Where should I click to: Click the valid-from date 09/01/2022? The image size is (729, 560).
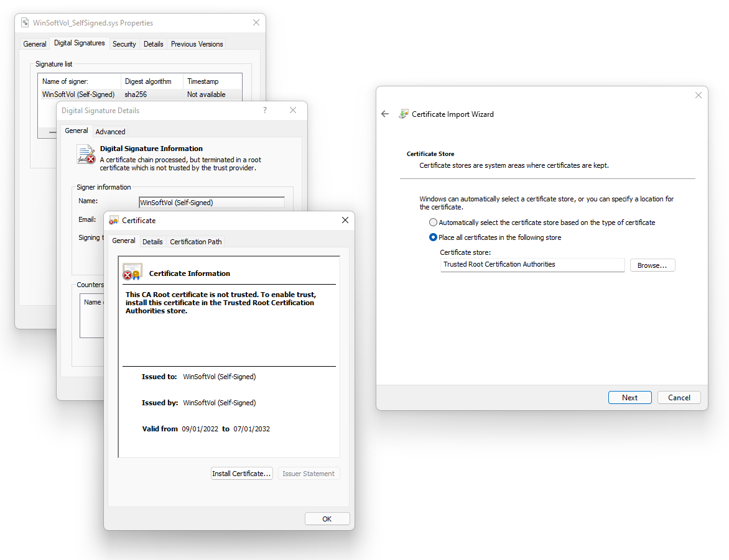(200, 428)
